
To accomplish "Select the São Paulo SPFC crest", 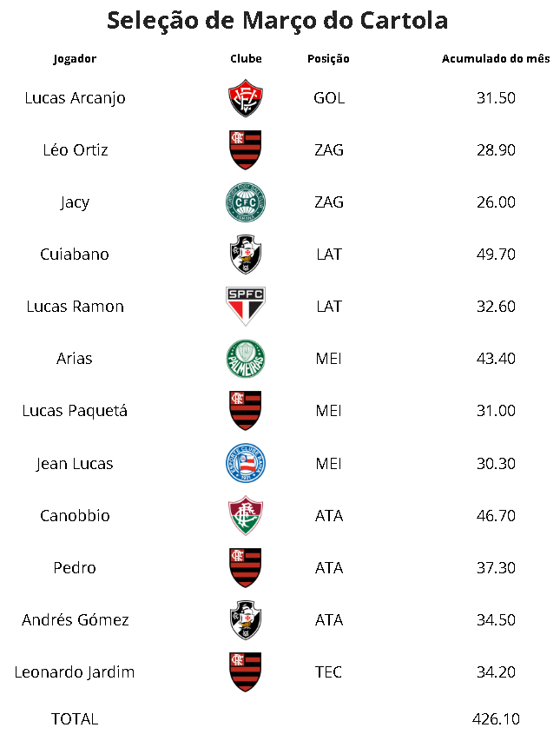I will (x=246, y=306).
